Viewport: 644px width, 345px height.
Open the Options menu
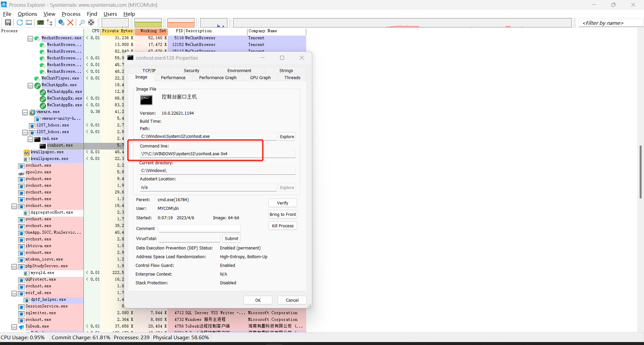coord(28,14)
